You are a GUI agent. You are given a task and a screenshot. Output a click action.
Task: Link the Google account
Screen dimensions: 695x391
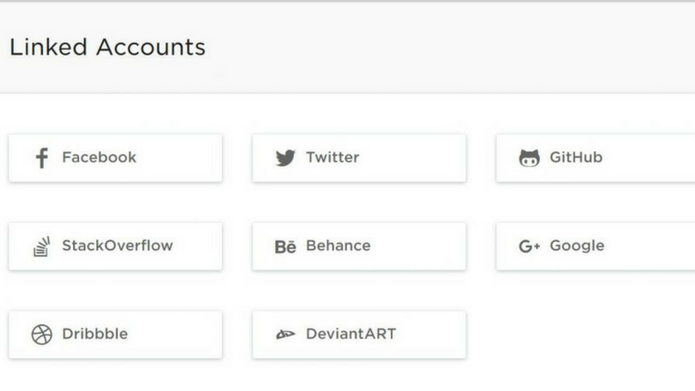tap(596, 246)
